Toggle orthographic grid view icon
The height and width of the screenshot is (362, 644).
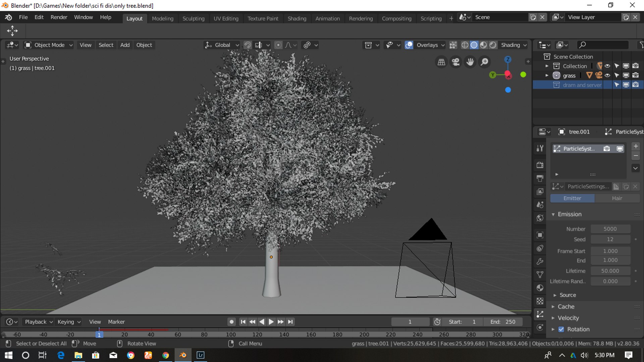pyautogui.click(x=441, y=62)
